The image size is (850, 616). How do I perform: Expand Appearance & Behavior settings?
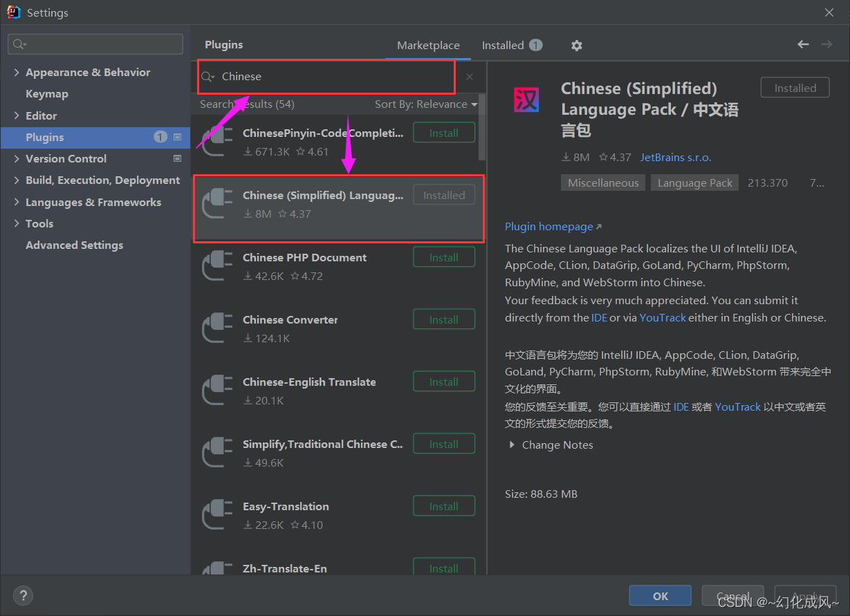point(17,73)
